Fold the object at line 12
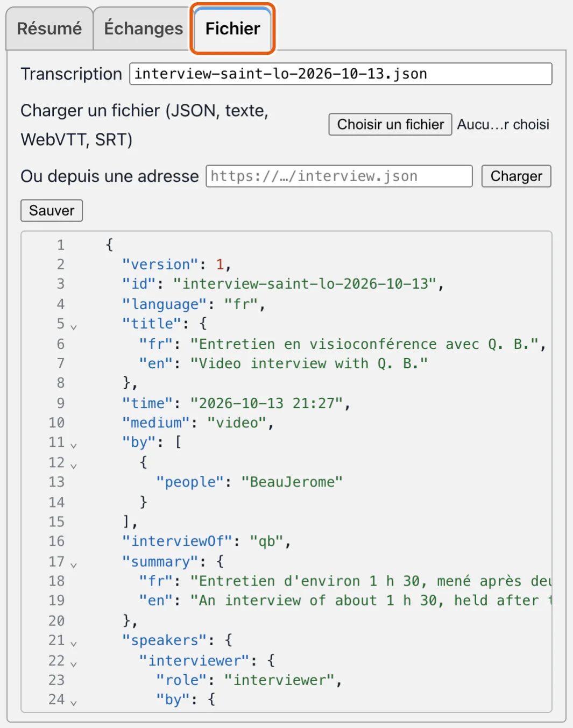This screenshot has height=728, width=573. [x=74, y=465]
